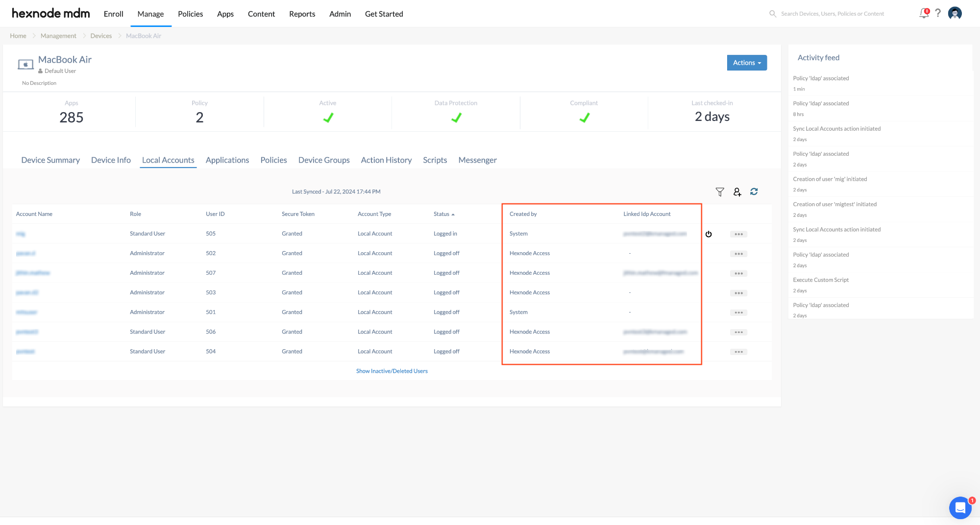This screenshot has width=980, height=525.
Task: Select the Local Accounts tab
Action: [168, 160]
